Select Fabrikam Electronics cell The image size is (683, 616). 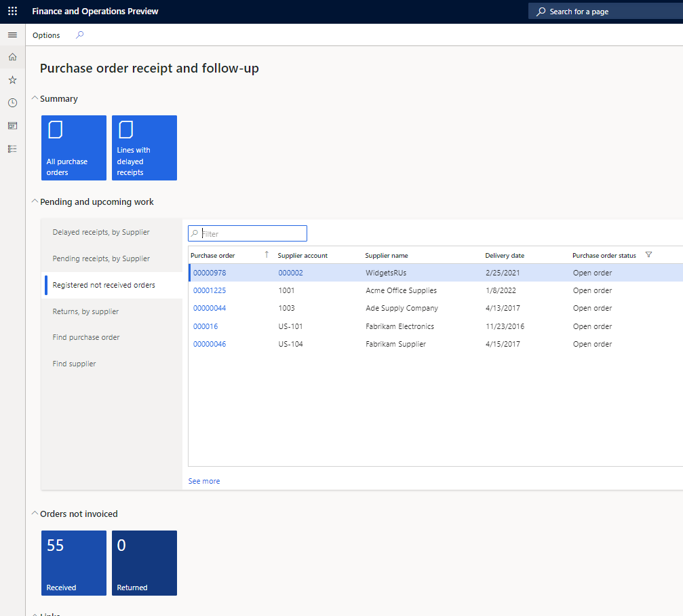pos(400,327)
